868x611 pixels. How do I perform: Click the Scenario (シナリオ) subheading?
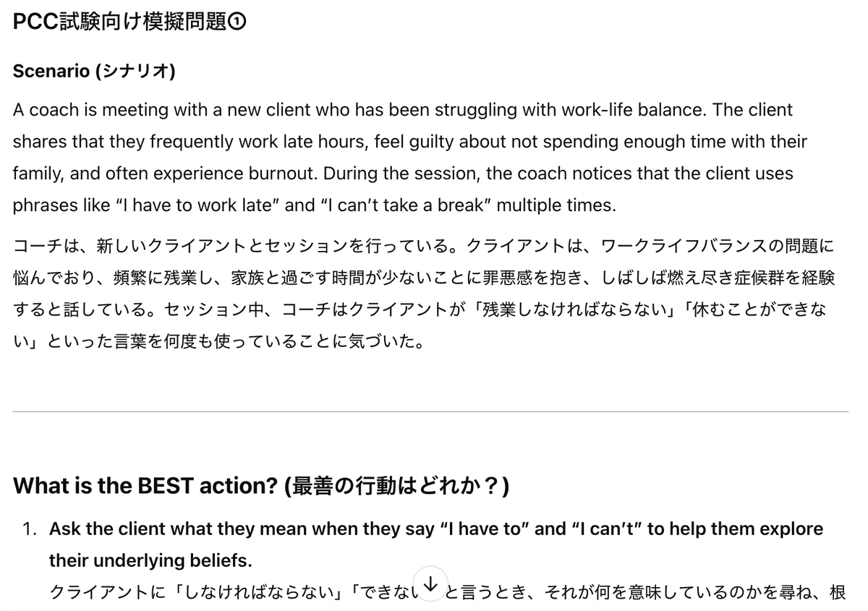click(94, 72)
